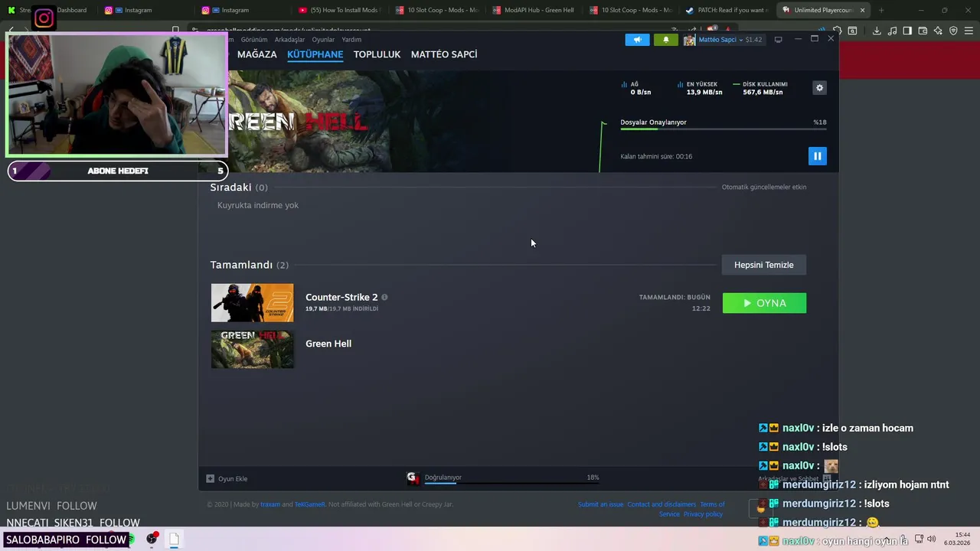The image size is (980, 551).
Task: Click Privacy policy link
Action: point(703,514)
